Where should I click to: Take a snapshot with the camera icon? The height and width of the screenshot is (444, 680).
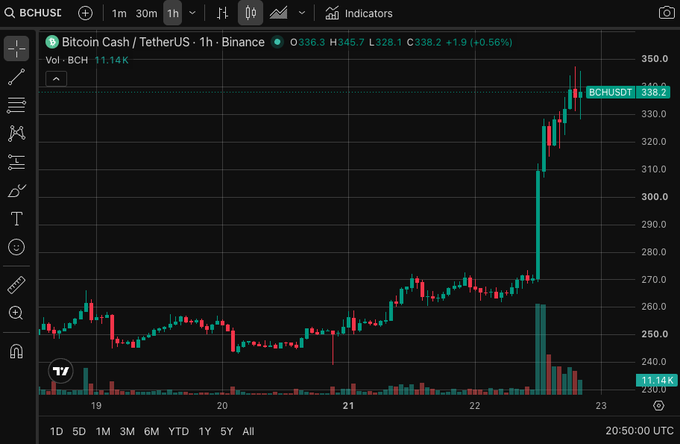pyautogui.click(x=667, y=13)
